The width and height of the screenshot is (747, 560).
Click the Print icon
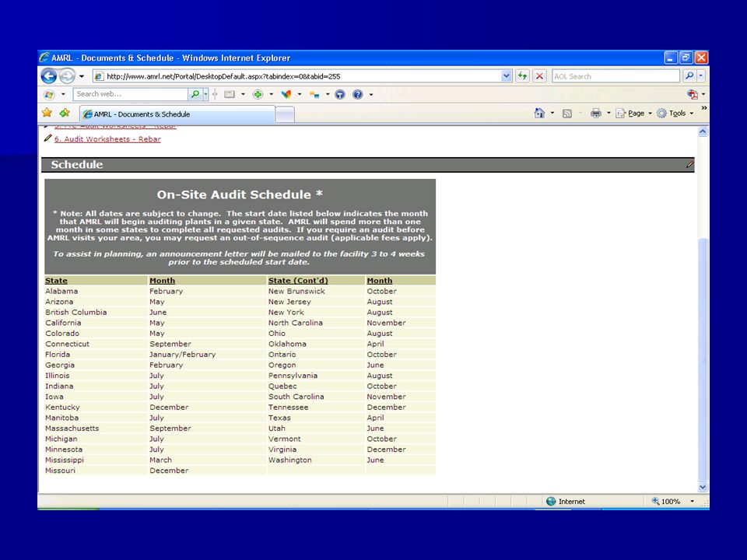coord(595,113)
